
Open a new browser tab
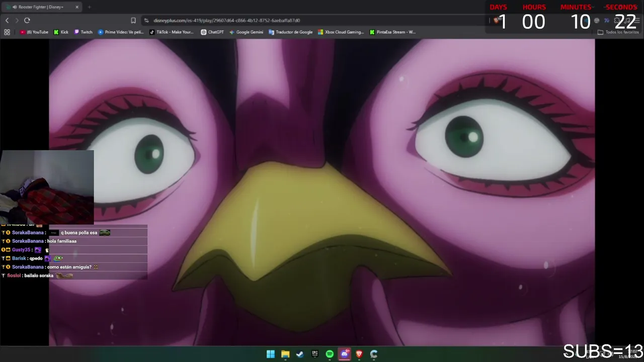click(89, 7)
